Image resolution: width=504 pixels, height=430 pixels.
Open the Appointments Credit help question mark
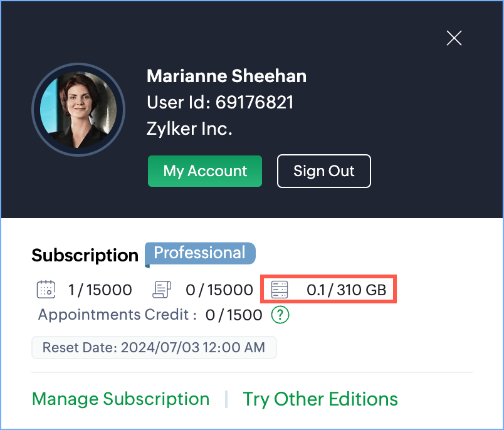coord(280,315)
